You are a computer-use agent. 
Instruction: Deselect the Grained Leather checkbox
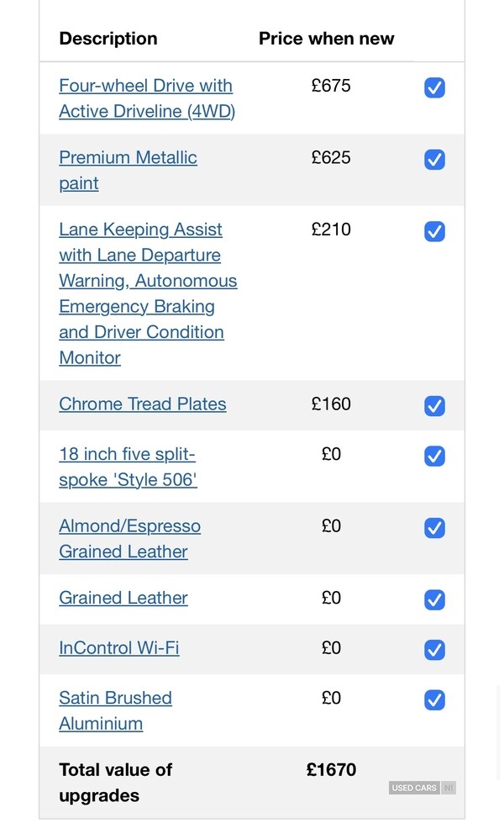434,599
